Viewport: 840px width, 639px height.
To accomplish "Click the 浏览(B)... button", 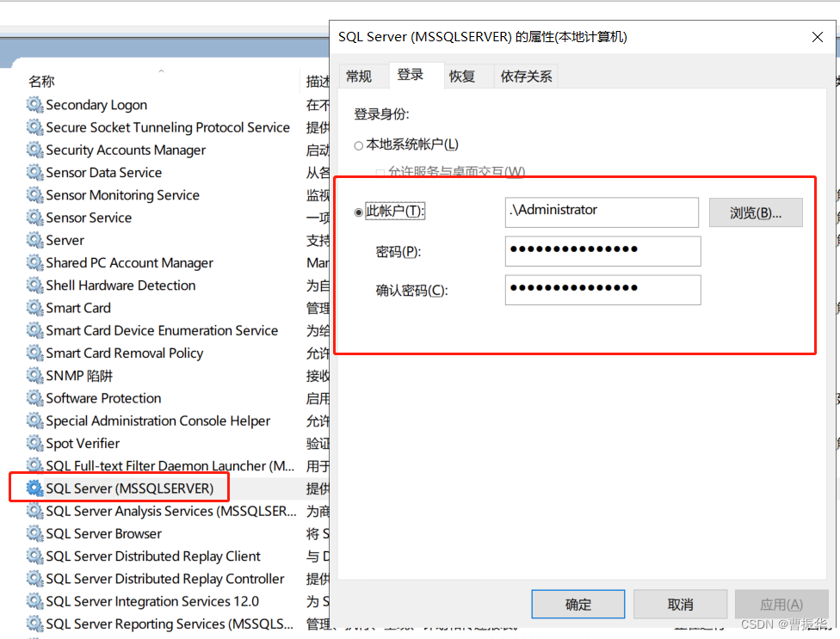I will pos(756,212).
